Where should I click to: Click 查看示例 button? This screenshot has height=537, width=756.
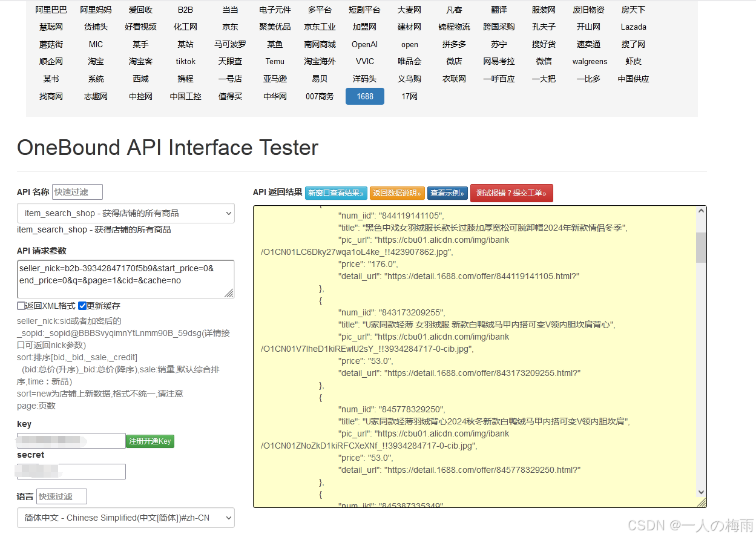[447, 193]
